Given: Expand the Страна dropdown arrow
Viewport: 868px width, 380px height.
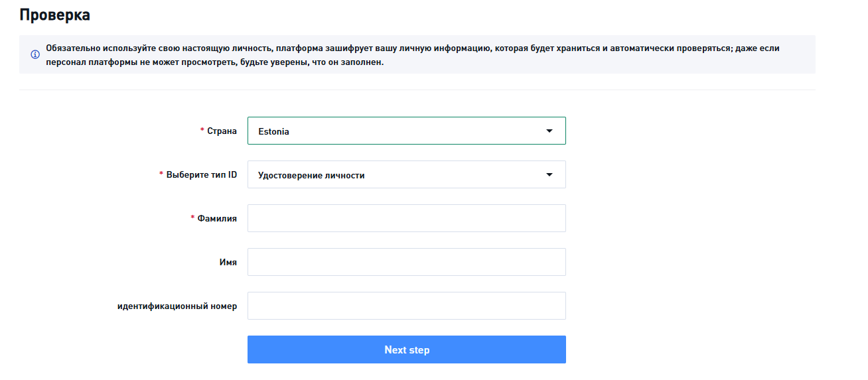Looking at the screenshot, I should [549, 131].
